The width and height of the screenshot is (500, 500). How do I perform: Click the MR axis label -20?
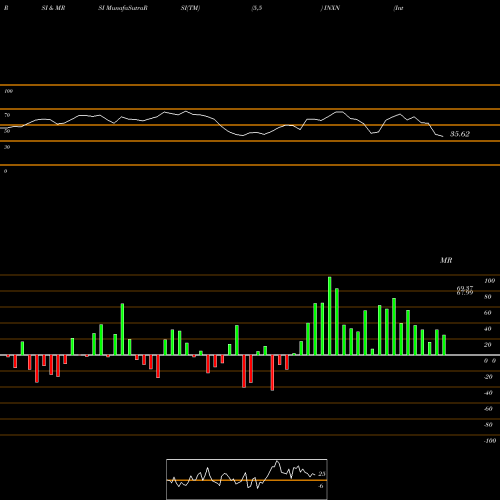[x=488, y=377]
